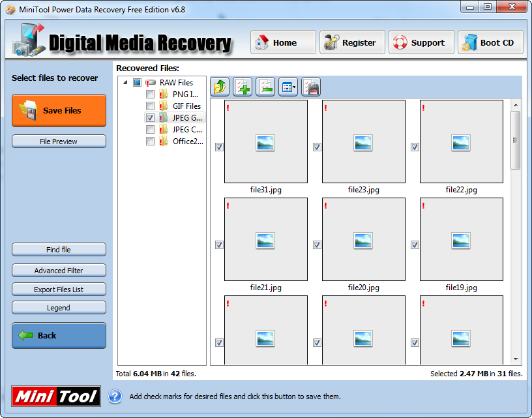Check the GIF Files checkbox

pyautogui.click(x=150, y=106)
